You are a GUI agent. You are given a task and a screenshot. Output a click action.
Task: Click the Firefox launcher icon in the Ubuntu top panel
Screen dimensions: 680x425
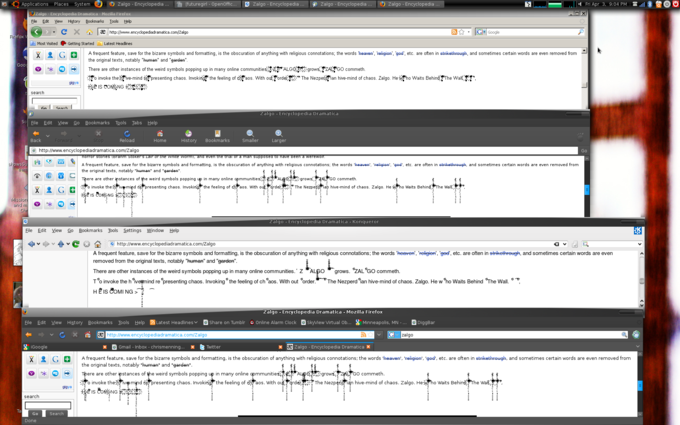tap(98, 4)
